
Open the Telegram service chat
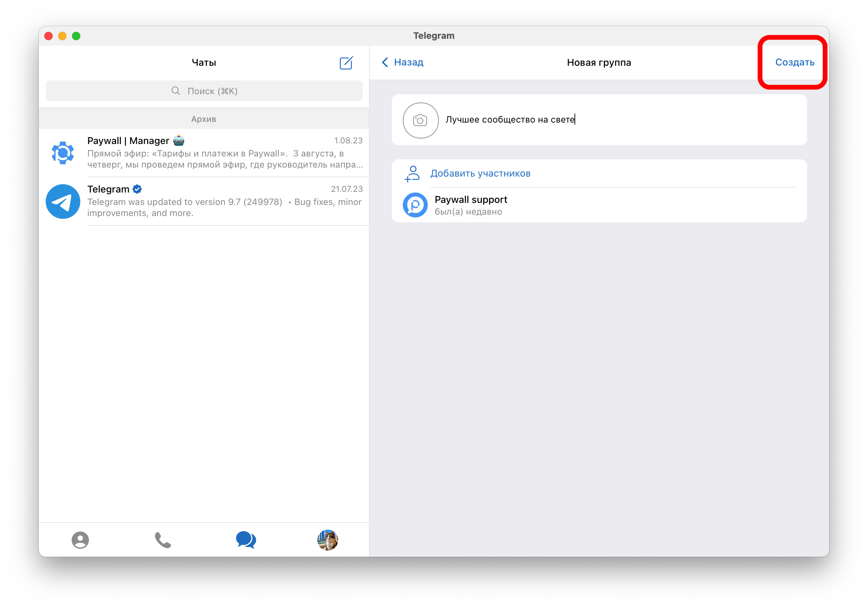(x=225, y=202)
